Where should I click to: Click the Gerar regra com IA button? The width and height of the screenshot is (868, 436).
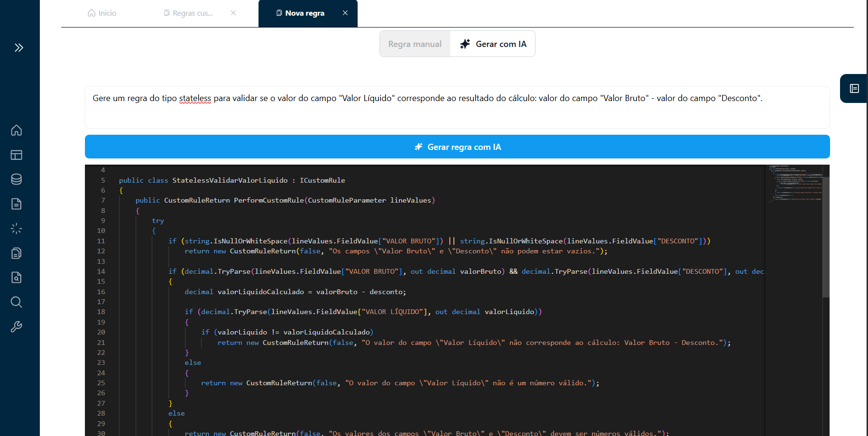(457, 147)
